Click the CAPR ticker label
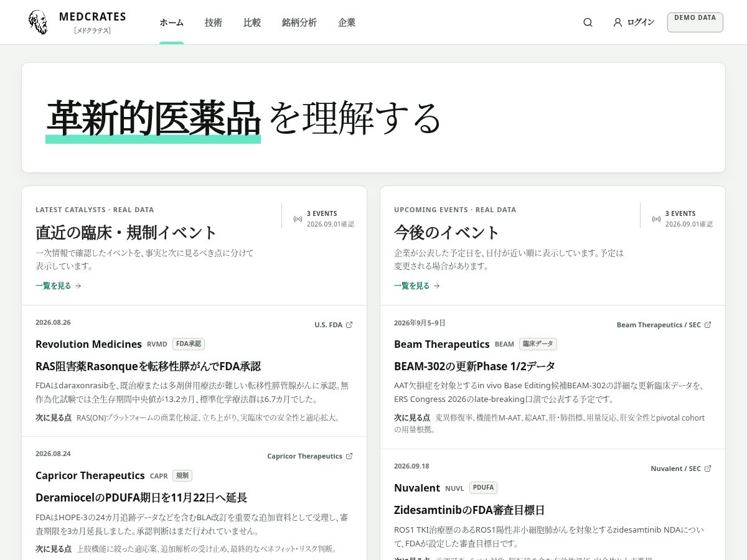Image resolution: width=747 pixels, height=560 pixels. pos(159,476)
